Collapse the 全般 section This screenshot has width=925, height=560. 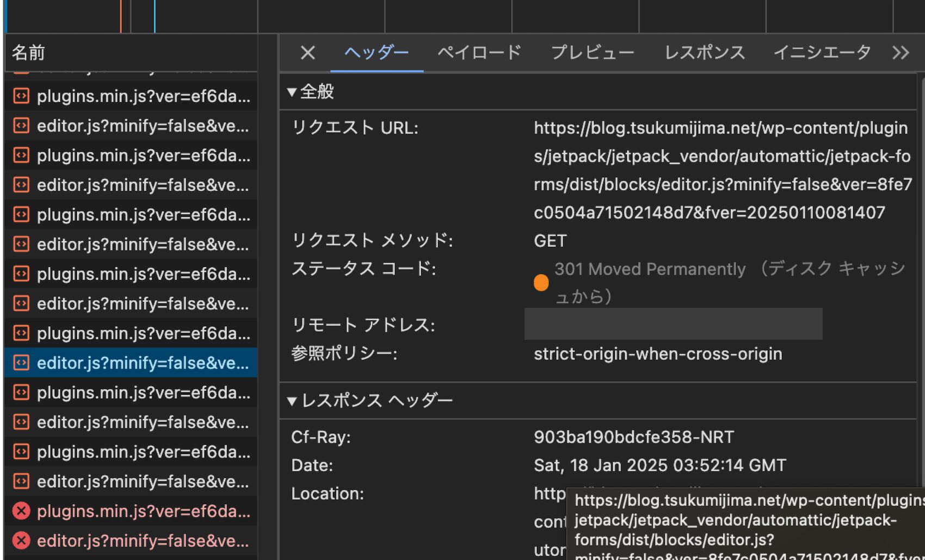[x=292, y=92]
